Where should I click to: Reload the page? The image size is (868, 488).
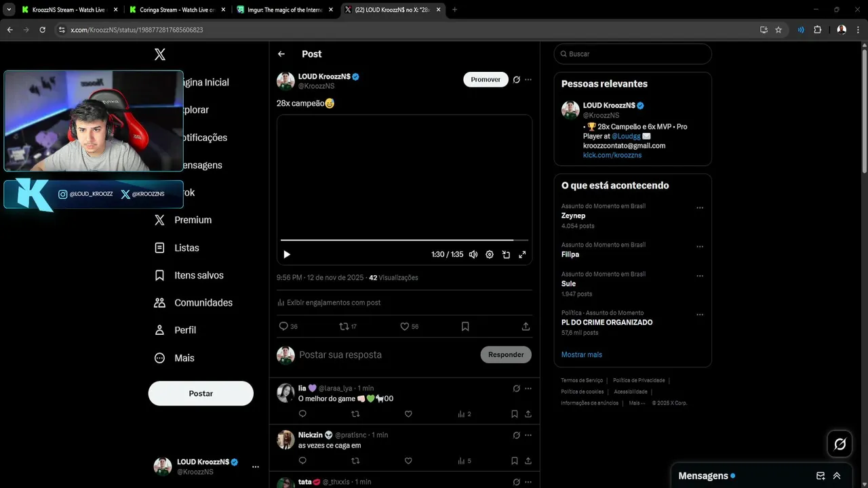tap(43, 30)
